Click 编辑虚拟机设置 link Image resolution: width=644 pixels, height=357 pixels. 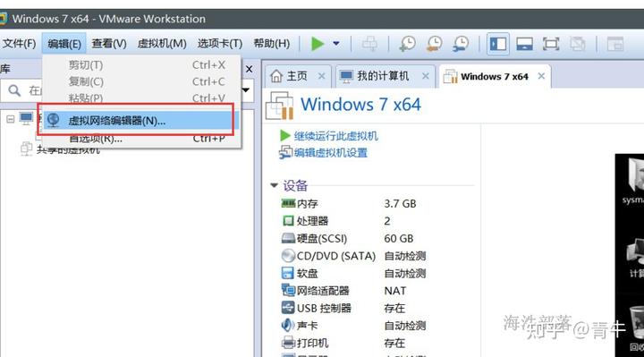pos(331,153)
